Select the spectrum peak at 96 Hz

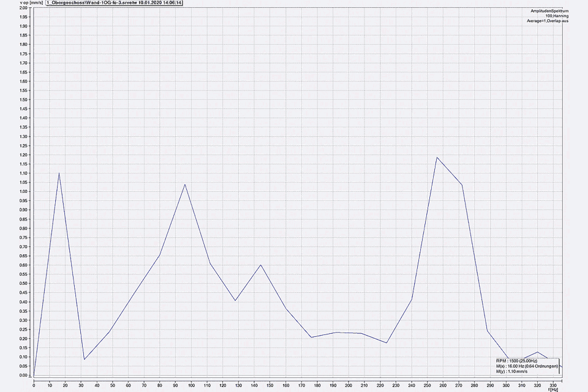(x=184, y=184)
